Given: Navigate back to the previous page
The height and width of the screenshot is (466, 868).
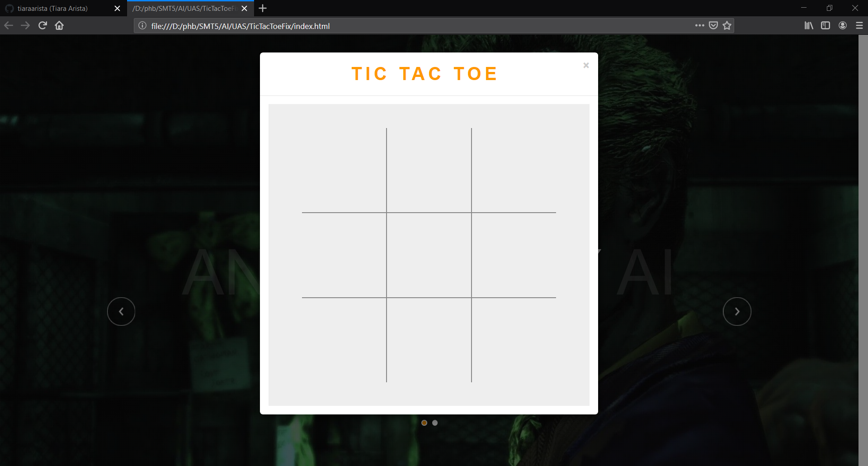Looking at the screenshot, I should pyautogui.click(x=8, y=26).
